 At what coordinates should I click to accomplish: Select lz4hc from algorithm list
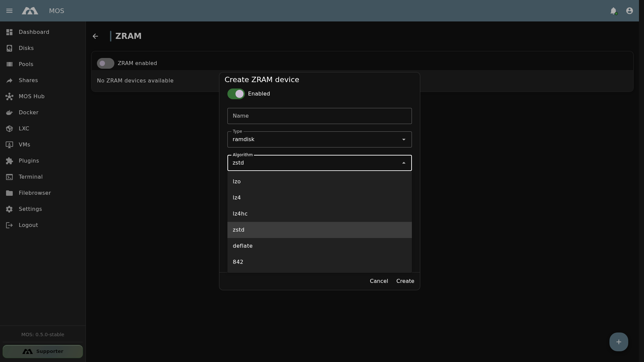click(320, 214)
